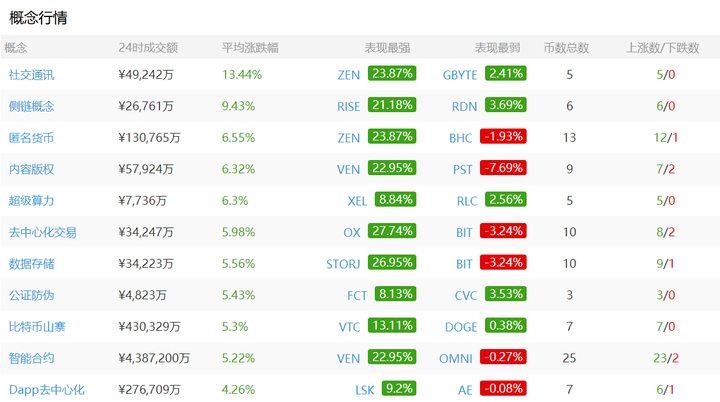This screenshot has height=402, width=720.
Task: Open the 内容版权 concept link
Action: click(31, 169)
